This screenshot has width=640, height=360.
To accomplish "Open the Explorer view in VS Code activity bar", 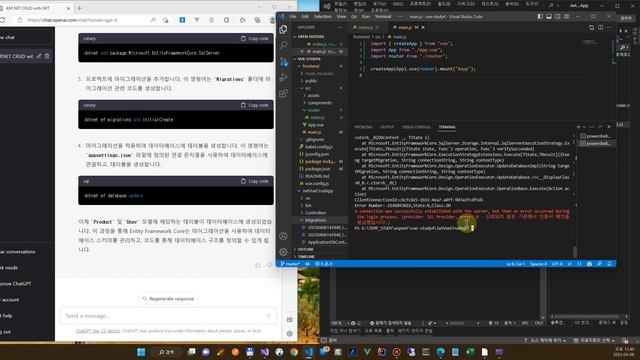I will point(283,29).
